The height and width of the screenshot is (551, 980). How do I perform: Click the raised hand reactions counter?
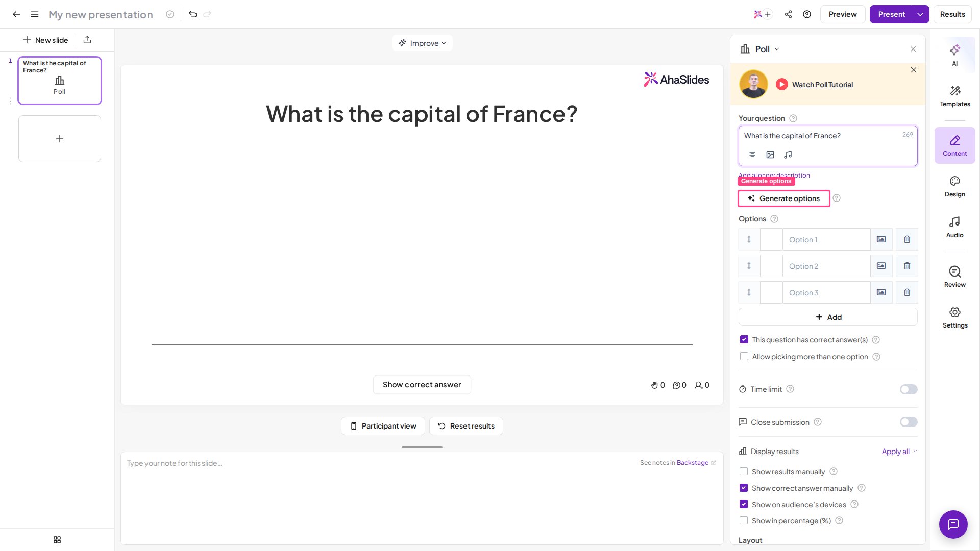click(658, 385)
